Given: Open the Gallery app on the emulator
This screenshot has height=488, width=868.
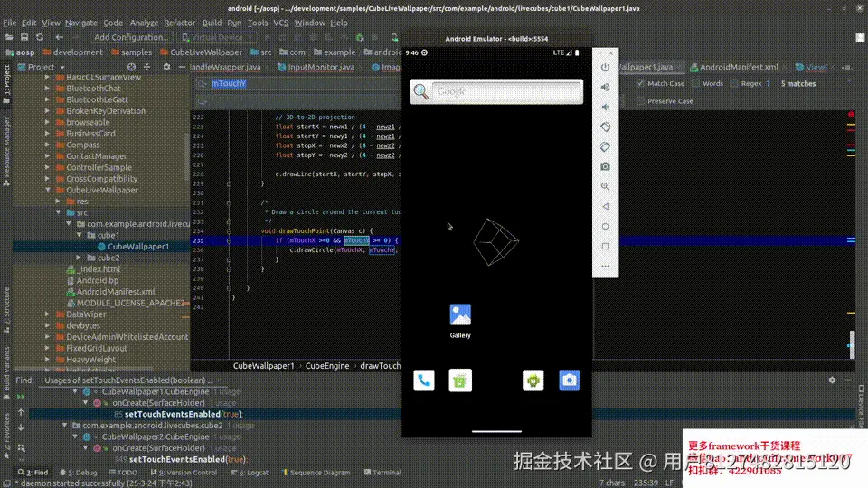Looking at the screenshot, I should [x=460, y=320].
